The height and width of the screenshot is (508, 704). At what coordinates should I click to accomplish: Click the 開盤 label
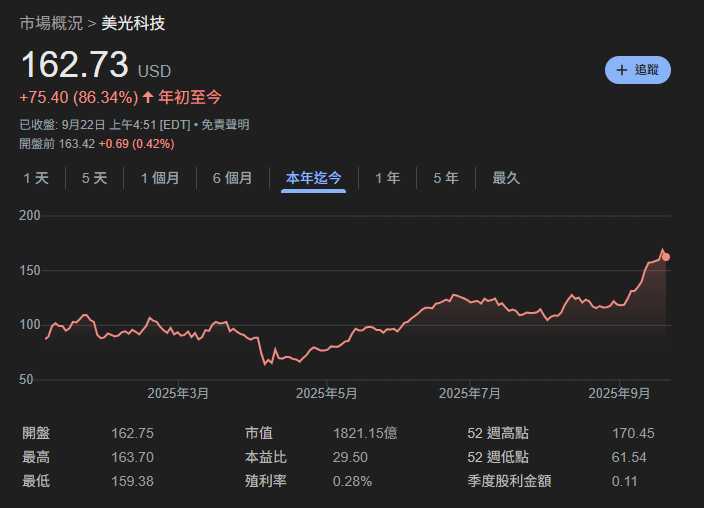coord(36,433)
